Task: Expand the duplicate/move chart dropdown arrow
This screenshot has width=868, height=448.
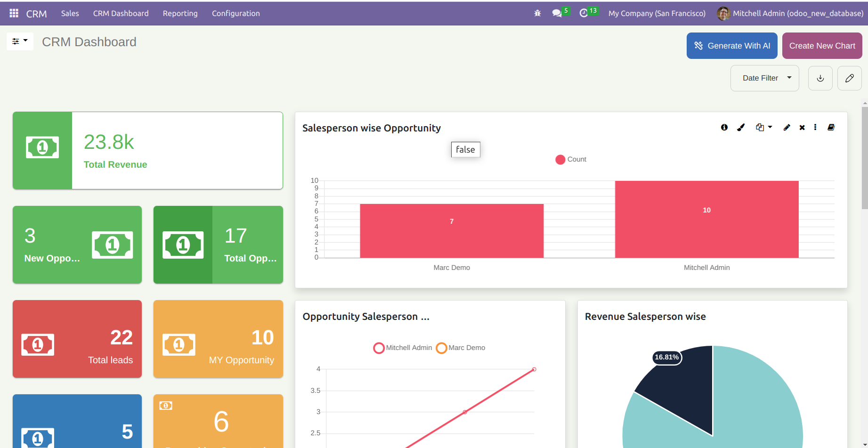Action: (x=770, y=127)
